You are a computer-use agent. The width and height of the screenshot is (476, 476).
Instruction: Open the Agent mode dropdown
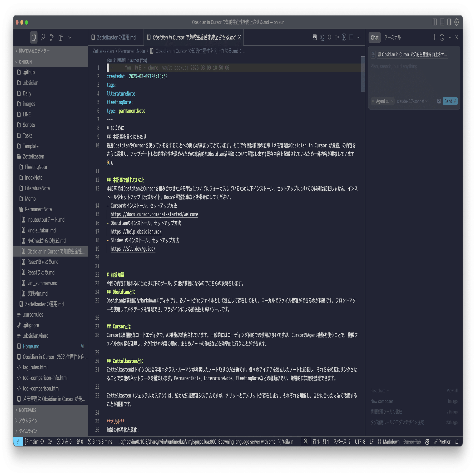pos(383,101)
